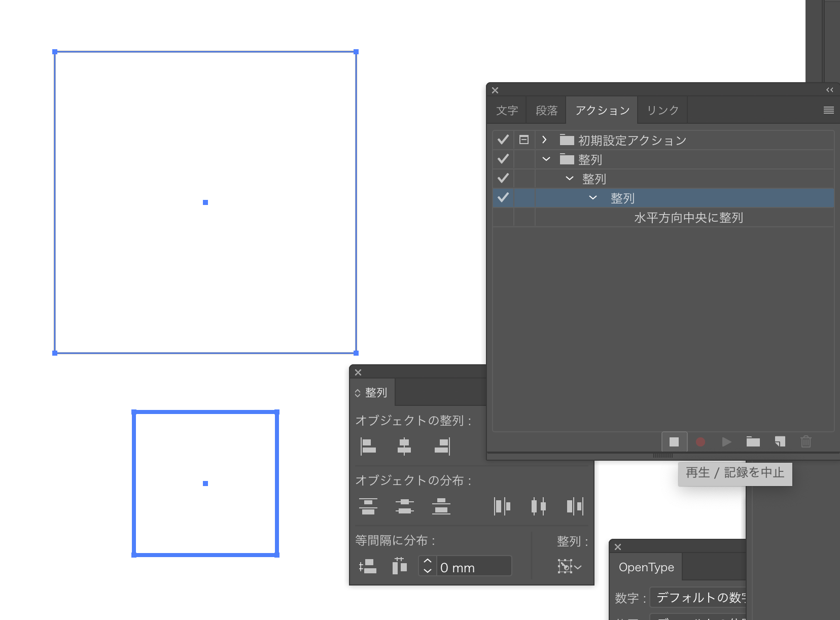Screen dimensions: 840x620
Task: Click horizontal distribute center icon
Action: click(538, 506)
